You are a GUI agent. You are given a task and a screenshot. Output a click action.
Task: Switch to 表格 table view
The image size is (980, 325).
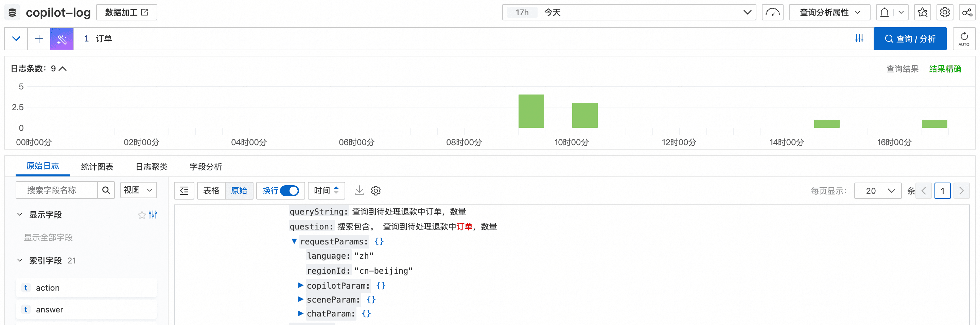point(211,191)
